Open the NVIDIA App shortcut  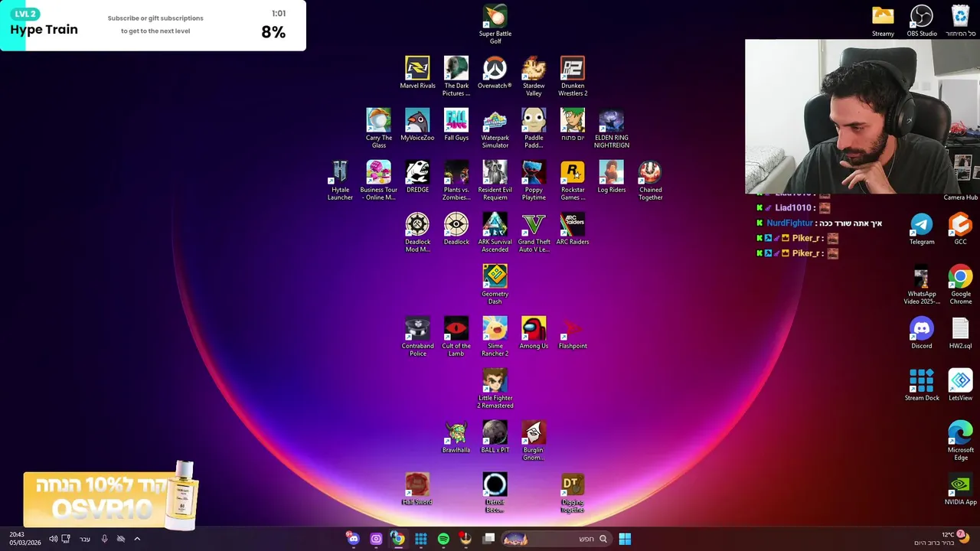pyautogui.click(x=960, y=489)
